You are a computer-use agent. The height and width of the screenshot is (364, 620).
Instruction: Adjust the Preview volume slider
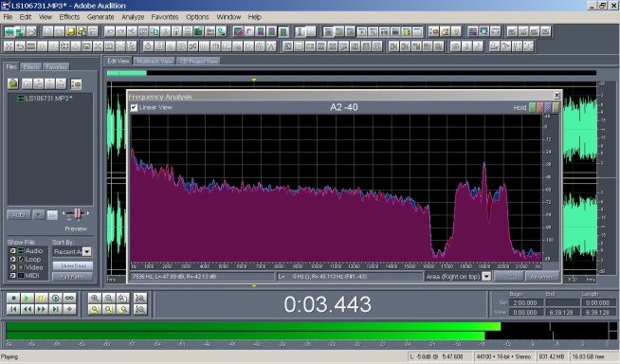click(77, 214)
